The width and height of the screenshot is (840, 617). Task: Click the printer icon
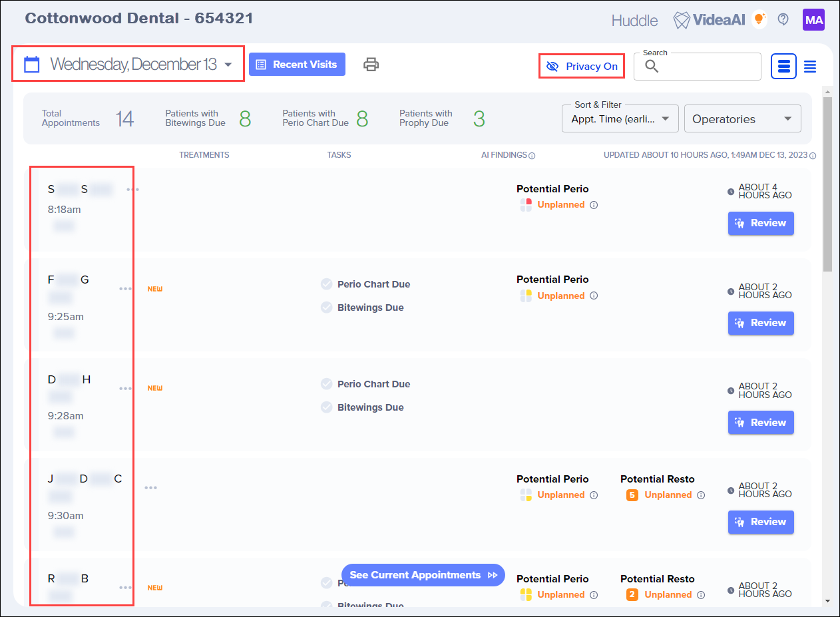[371, 65]
